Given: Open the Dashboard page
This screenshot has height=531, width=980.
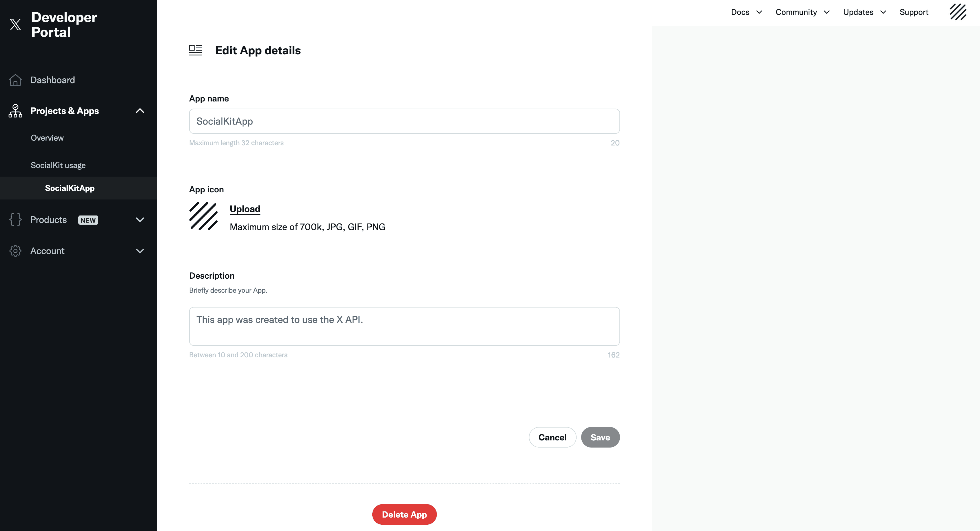Looking at the screenshot, I should (x=53, y=80).
